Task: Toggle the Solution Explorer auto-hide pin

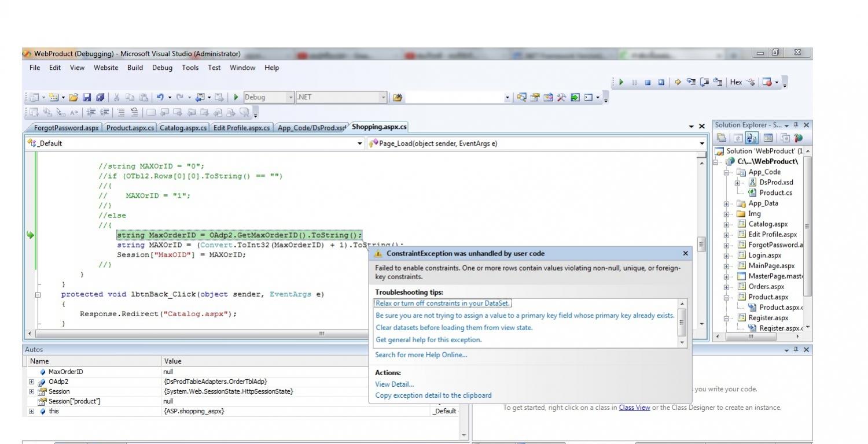Action: [796, 125]
